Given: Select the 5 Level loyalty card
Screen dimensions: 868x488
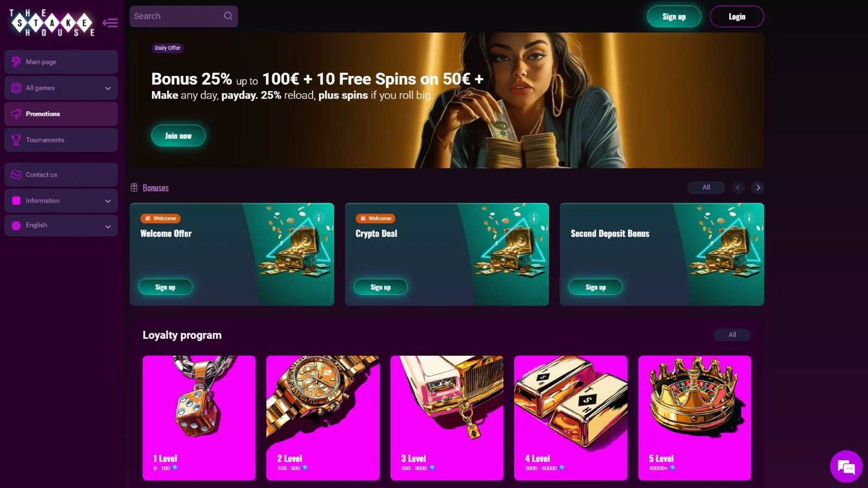Looking at the screenshot, I should pyautogui.click(x=694, y=418).
